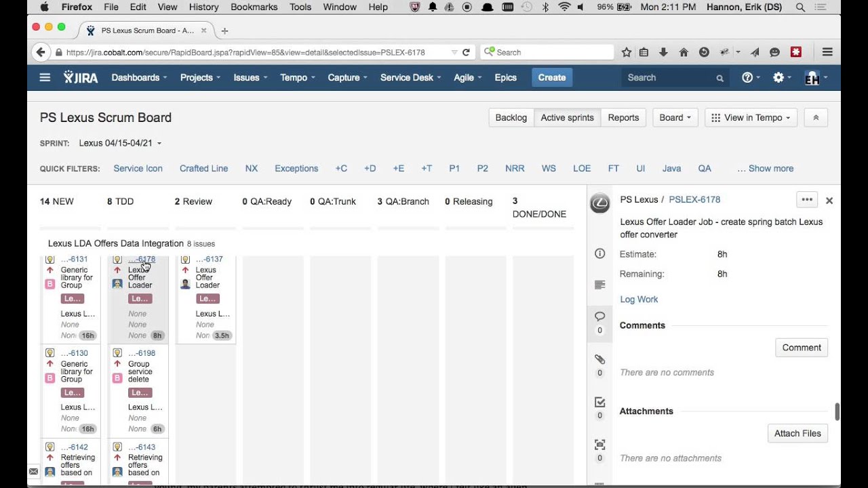The height and width of the screenshot is (488, 868).
Task: Open the Projects dropdown menu
Action: [200, 77]
